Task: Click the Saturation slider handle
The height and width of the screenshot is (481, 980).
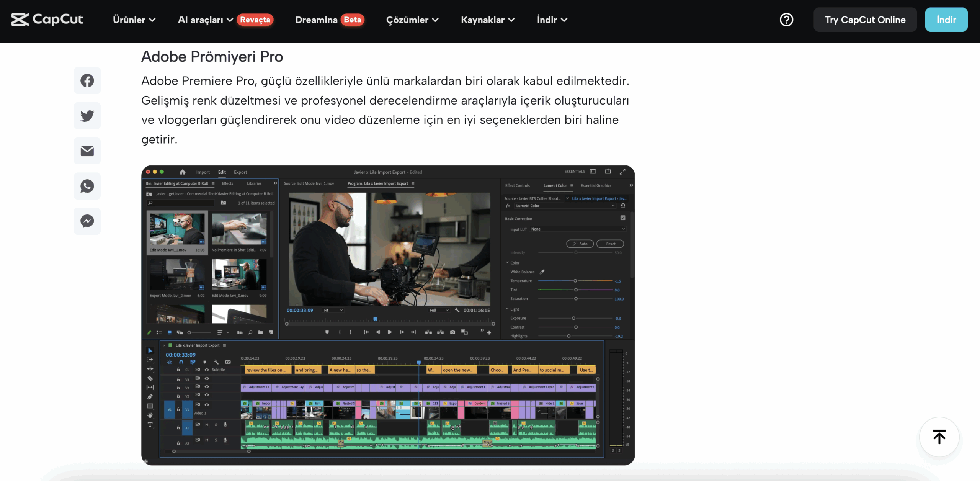Action: pyautogui.click(x=576, y=299)
